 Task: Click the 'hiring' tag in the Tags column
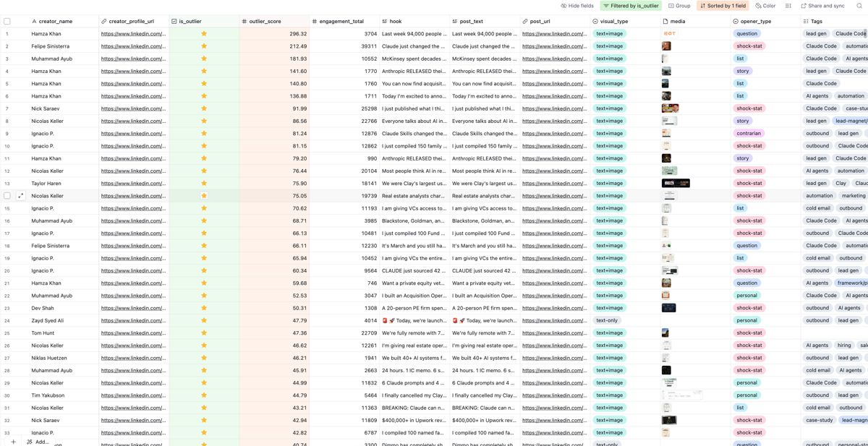(844, 346)
